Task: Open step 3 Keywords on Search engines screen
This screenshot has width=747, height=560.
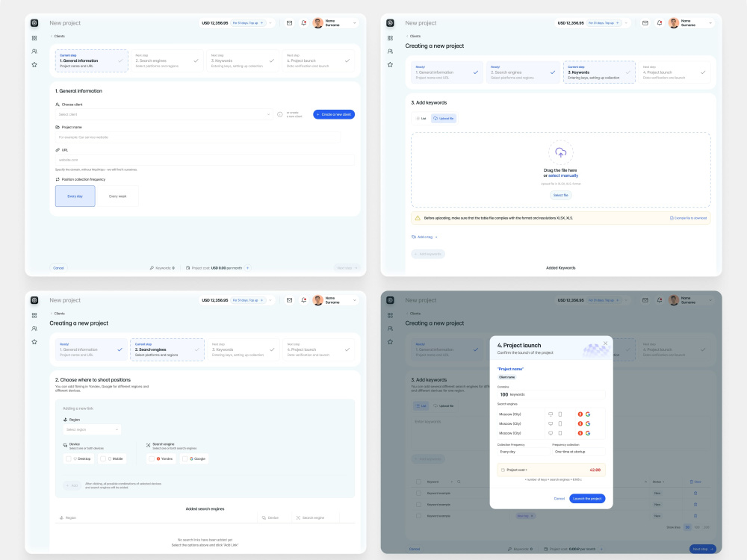Action: 243,349
